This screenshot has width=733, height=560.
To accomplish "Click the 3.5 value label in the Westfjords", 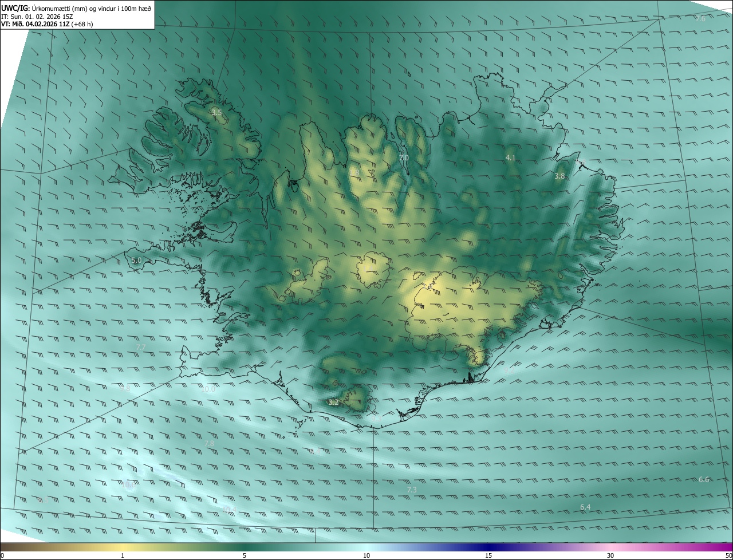I will [x=216, y=113].
